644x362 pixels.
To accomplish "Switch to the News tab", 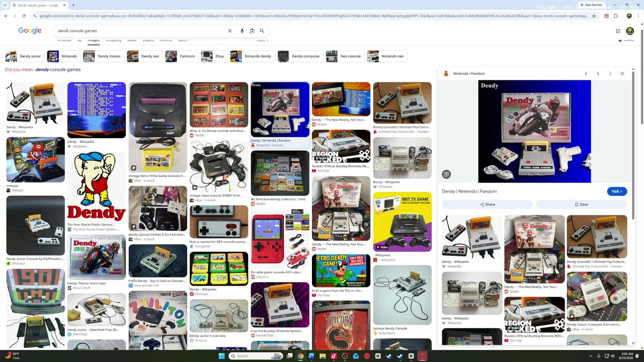I will pyautogui.click(x=132, y=40).
